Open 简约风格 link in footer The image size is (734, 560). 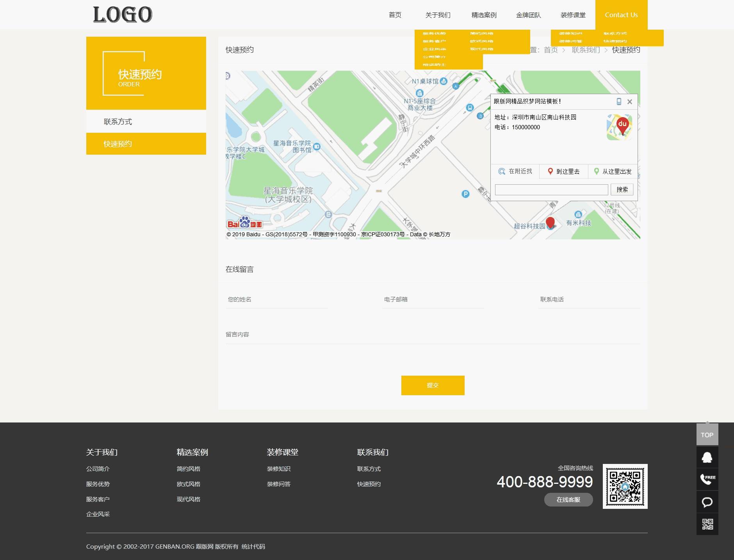tap(188, 469)
